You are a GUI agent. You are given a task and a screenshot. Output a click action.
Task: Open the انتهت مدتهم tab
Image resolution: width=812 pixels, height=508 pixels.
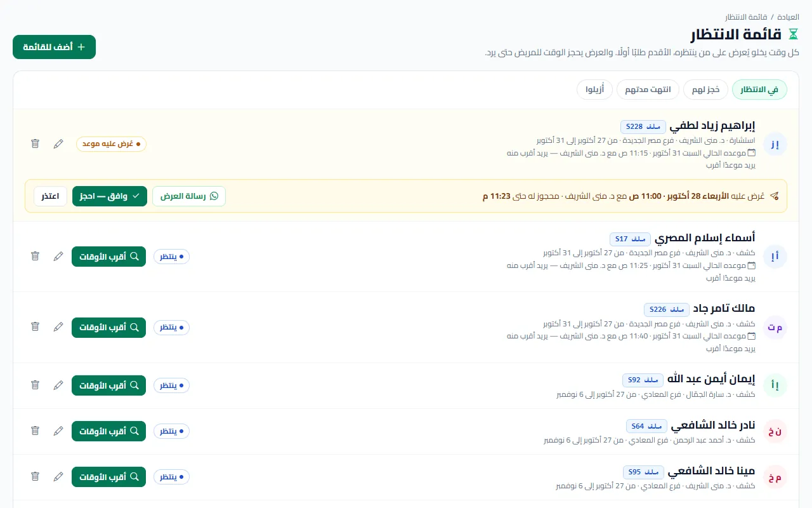pos(648,90)
